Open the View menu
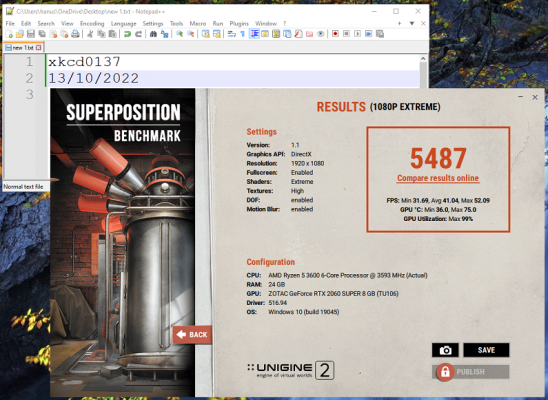The width and height of the screenshot is (548, 400). (x=67, y=23)
